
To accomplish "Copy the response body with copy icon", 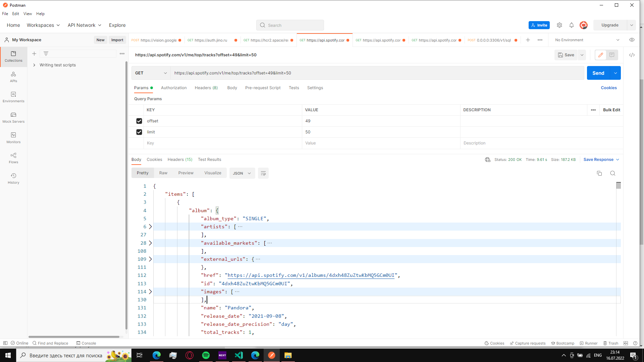I will click(x=599, y=173).
